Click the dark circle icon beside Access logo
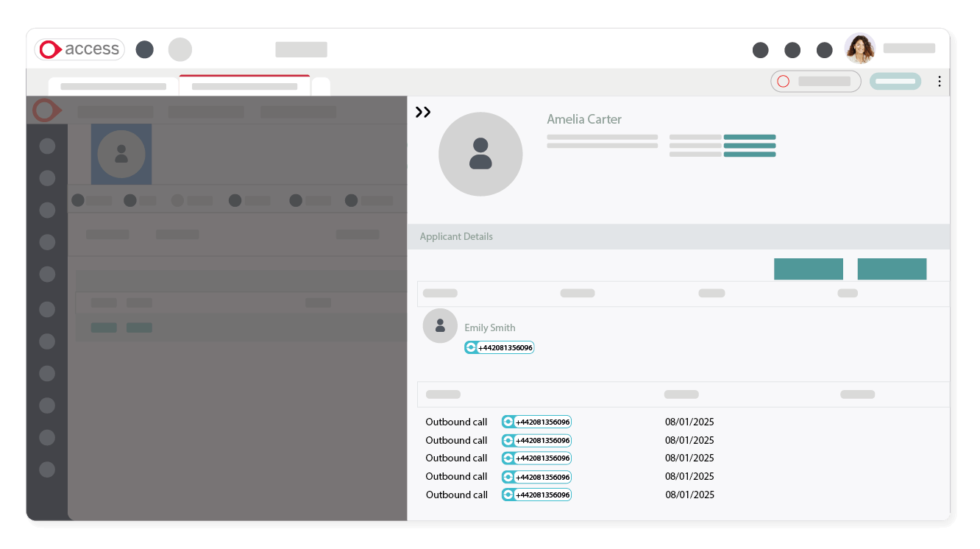Screen dimensions: 980x549 [145, 49]
